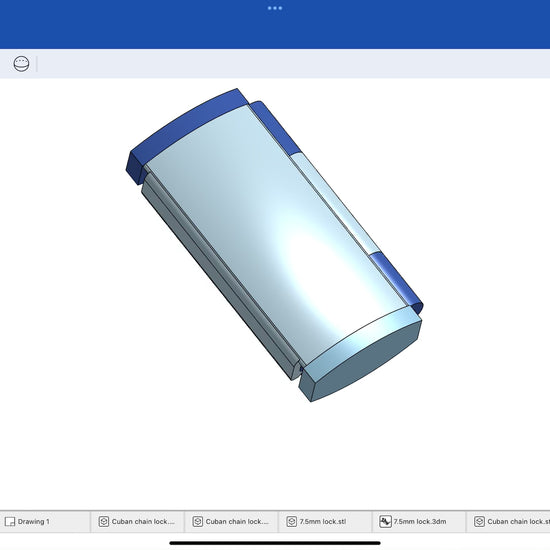Image resolution: width=550 pixels, height=550 pixels.
Task: Tap the black home indicator bar
Action: pyautogui.click(x=275, y=543)
